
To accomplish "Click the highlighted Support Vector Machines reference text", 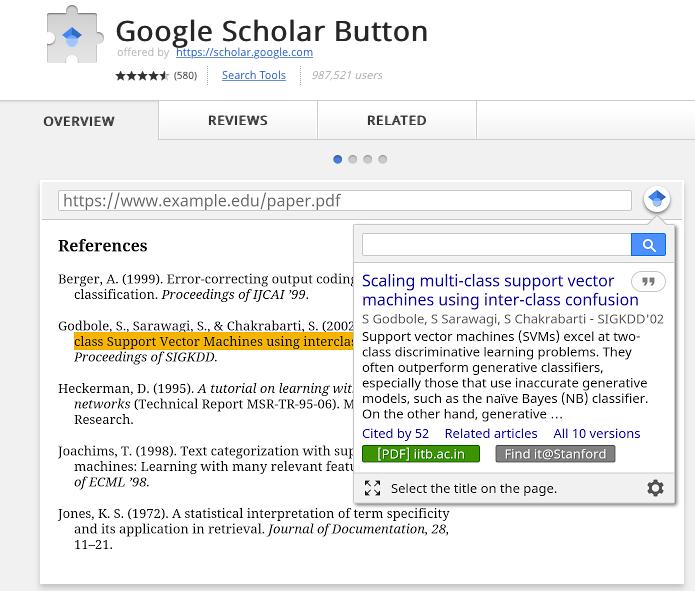I will [x=214, y=341].
